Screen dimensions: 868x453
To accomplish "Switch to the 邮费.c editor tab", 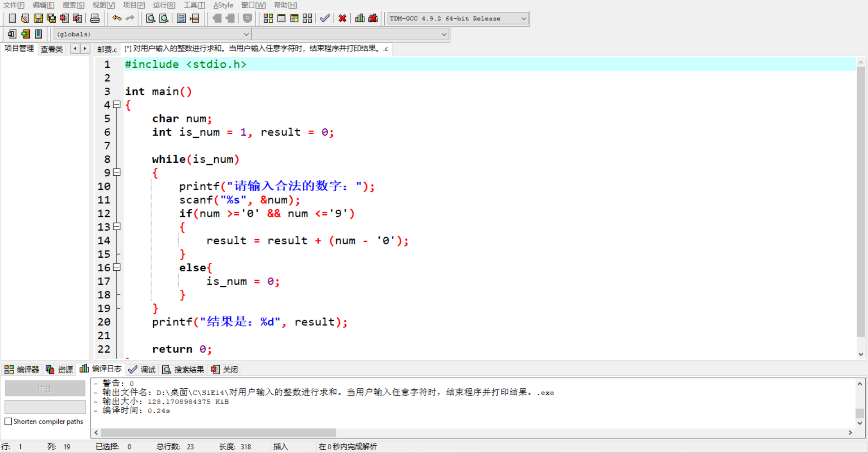I will click(x=107, y=49).
